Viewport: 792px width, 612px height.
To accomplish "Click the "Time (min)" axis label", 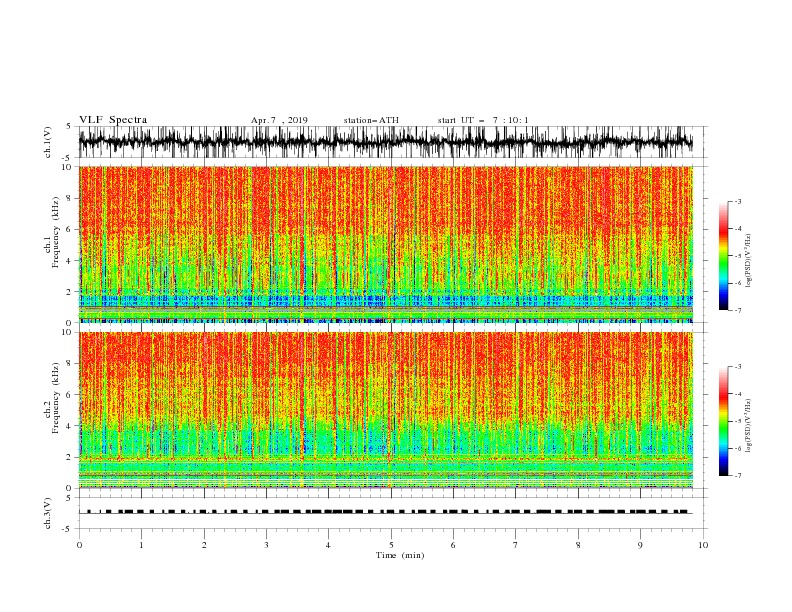I will click(x=400, y=555).
